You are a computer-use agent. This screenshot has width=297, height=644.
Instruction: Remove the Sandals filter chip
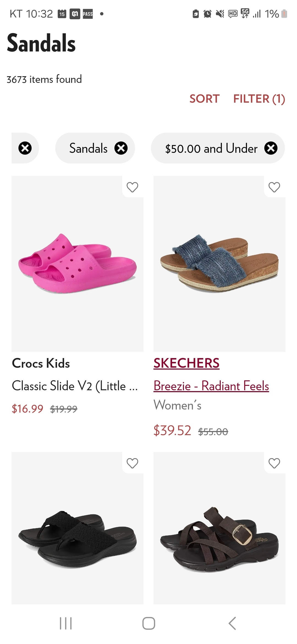tap(121, 148)
